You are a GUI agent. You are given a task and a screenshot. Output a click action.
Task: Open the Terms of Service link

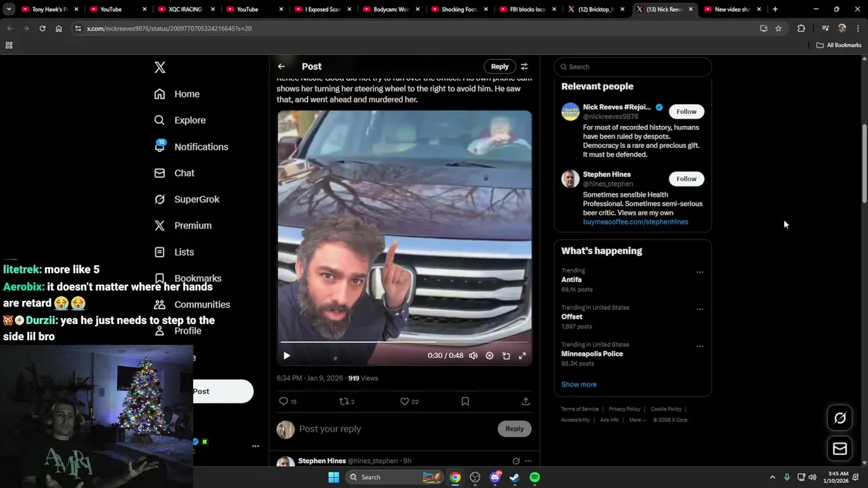coord(580,409)
